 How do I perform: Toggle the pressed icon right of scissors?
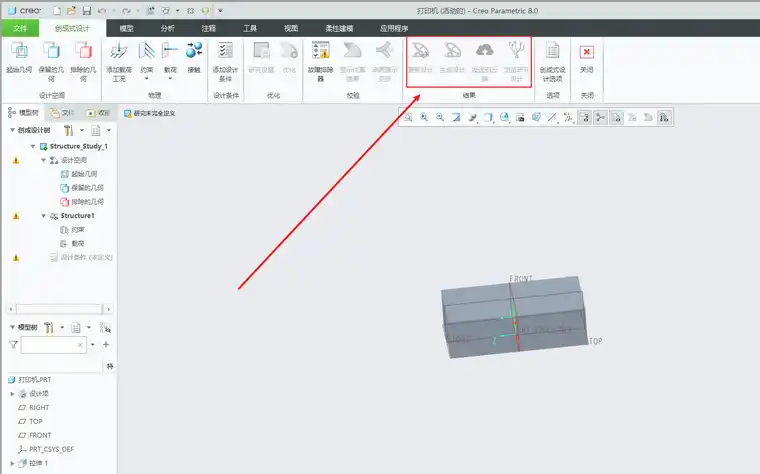tap(617, 117)
